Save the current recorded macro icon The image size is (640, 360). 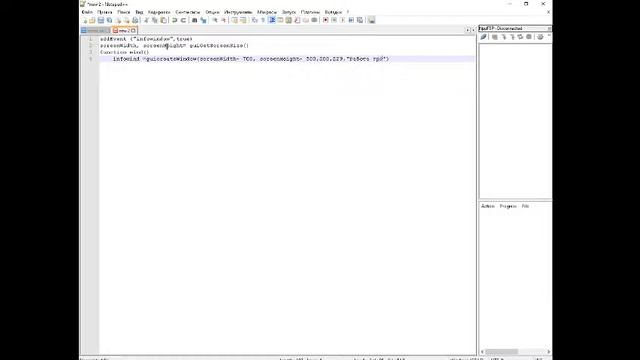(x=359, y=20)
